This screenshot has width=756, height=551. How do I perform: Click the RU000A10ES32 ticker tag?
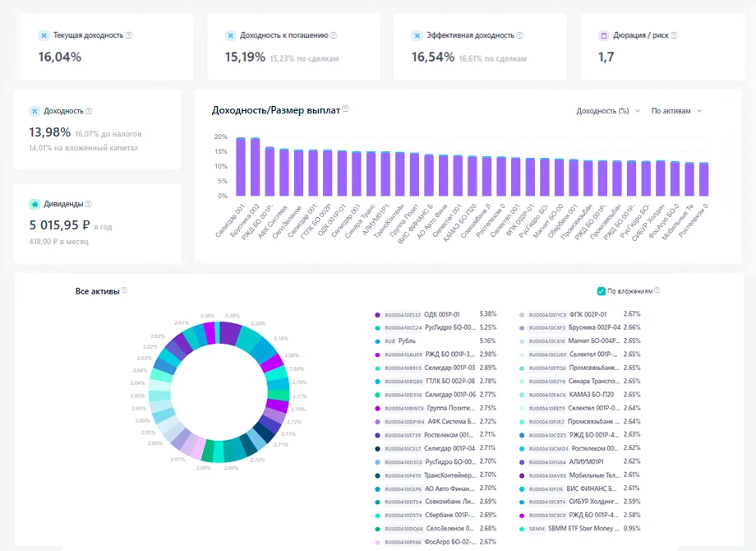(x=403, y=315)
